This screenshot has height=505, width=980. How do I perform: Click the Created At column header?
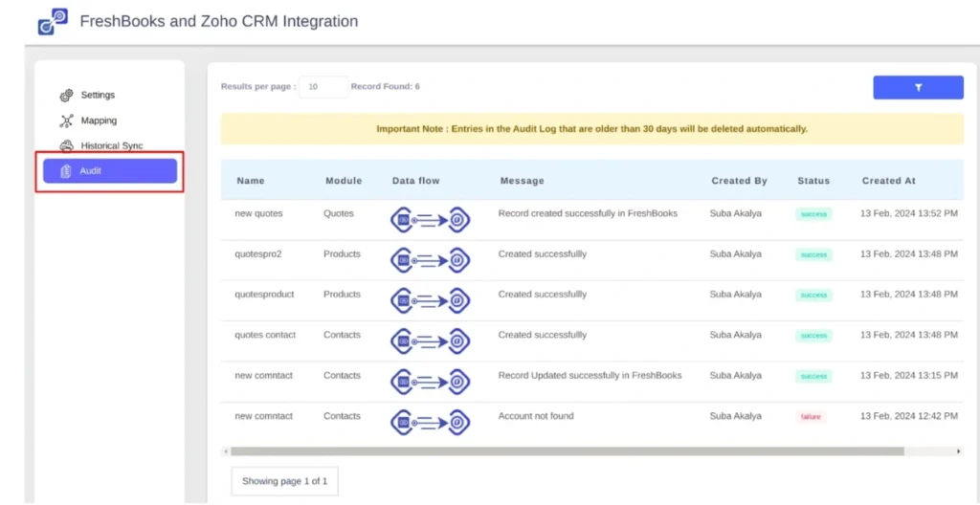[x=889, y=181]
